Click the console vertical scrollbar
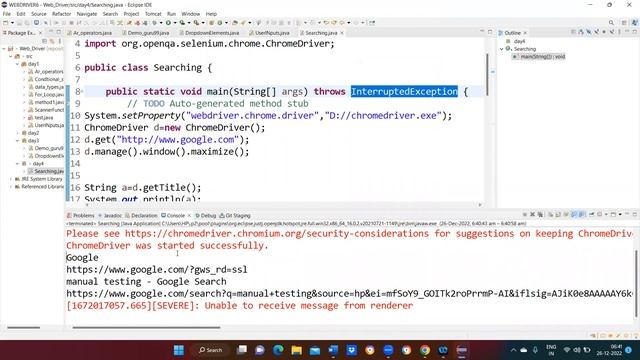Screen dimensions: 640x360 point(636,284)
